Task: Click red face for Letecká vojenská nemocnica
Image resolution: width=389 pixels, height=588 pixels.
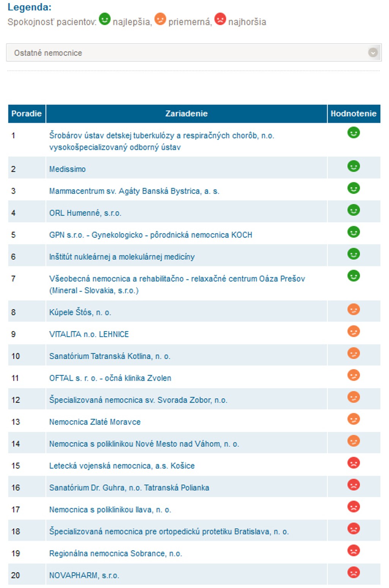Action: 353,463
